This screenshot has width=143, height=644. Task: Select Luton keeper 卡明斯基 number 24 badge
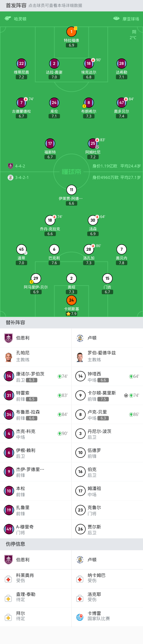point(71,300)
